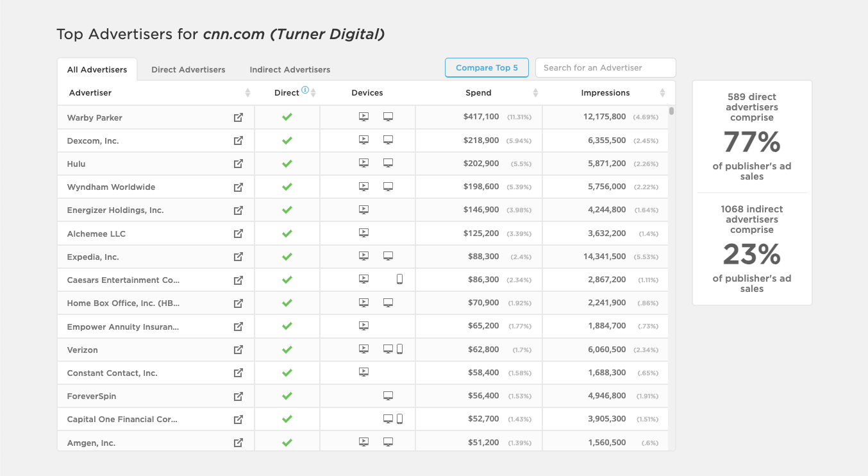Image resolution: width=868 pixels, height=476 pixels.
Task: Open external link for Expedia, Inc.
Action: pos(238,257)
